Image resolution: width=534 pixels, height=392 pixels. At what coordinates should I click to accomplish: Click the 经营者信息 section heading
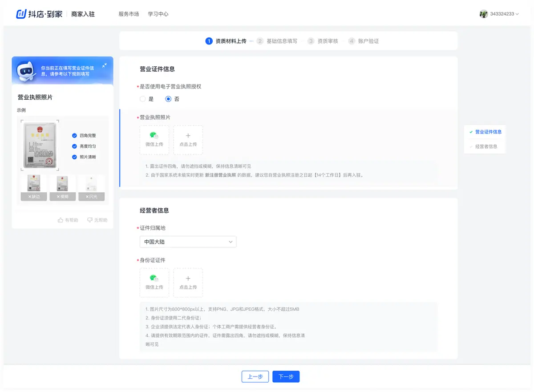(154, 210)
